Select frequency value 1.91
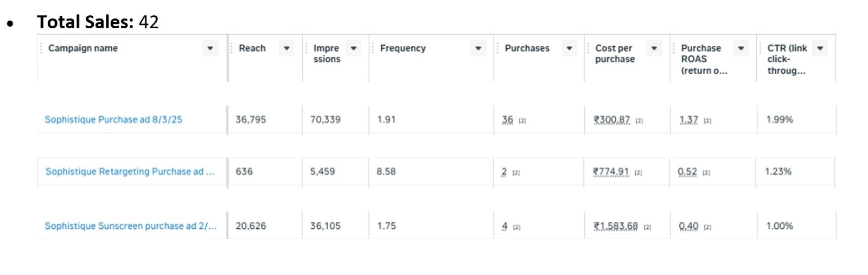Screen dimensions: 868x275 pyautogui.click(x=386, y=120)
